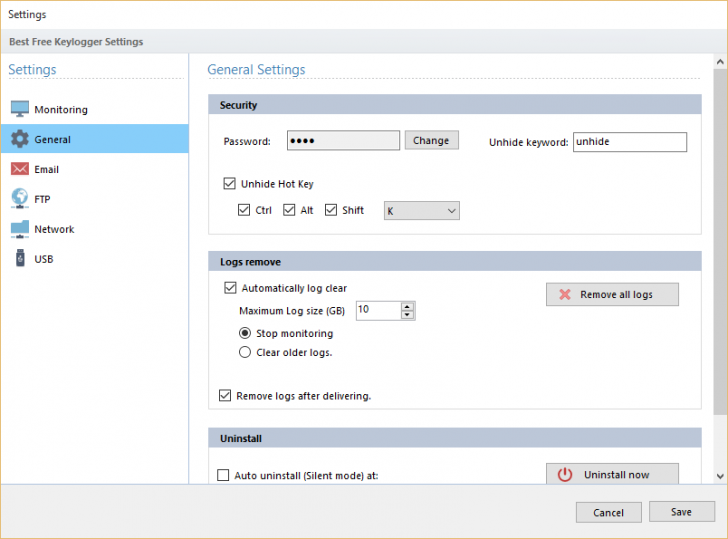Click the Password field
The width and height of the screenshot is (728, 539).
343,140
